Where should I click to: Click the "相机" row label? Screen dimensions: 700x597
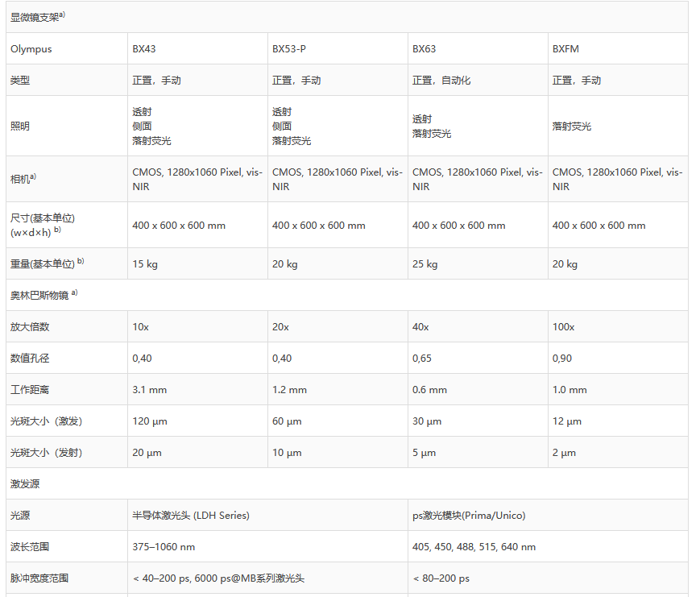click(x=23, y=179)
